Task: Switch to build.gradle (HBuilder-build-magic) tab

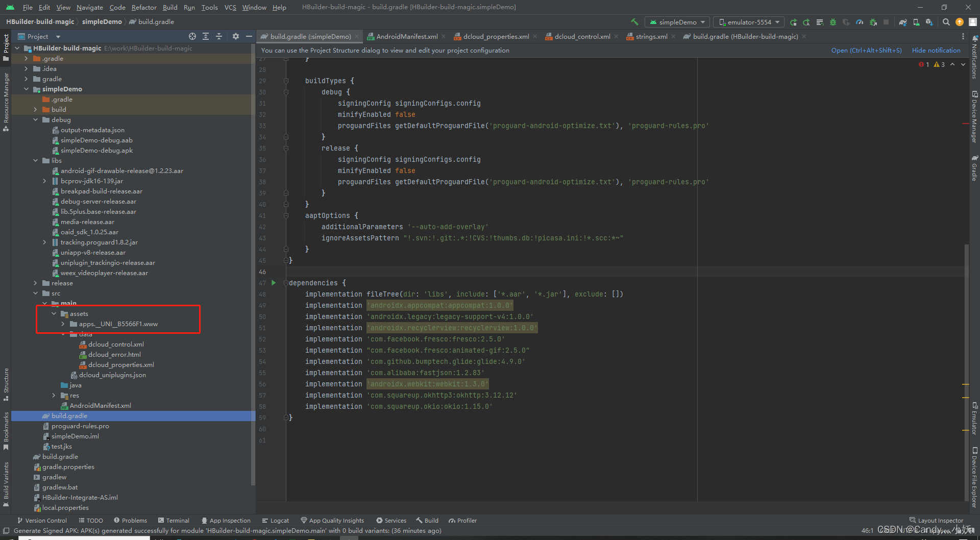Action: point(745,36)
